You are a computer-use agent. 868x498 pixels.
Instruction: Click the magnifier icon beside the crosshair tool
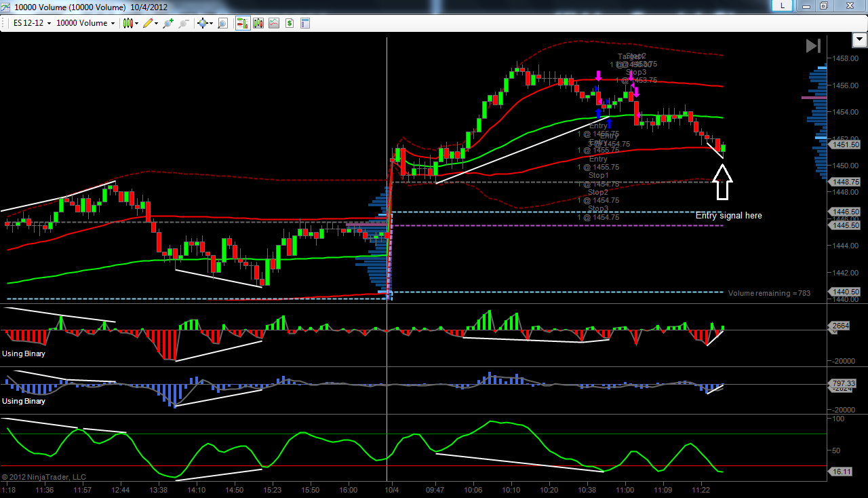pos(222,23)
